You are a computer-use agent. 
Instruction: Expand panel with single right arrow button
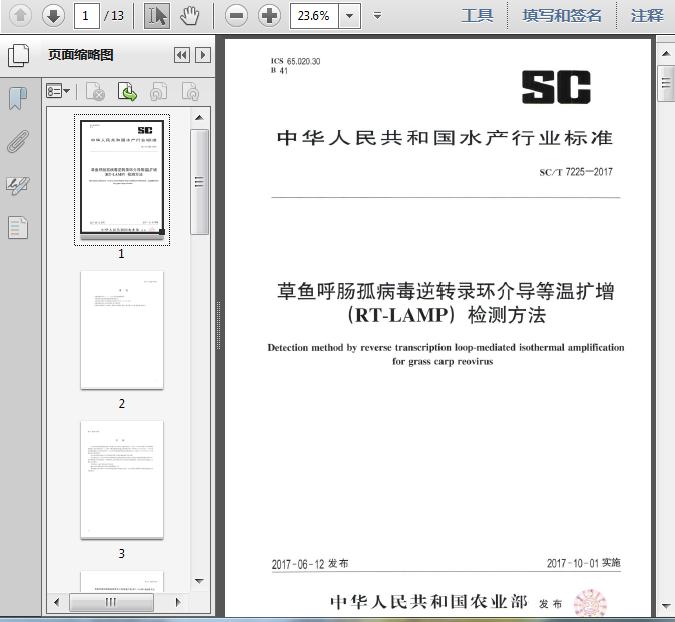203,55
